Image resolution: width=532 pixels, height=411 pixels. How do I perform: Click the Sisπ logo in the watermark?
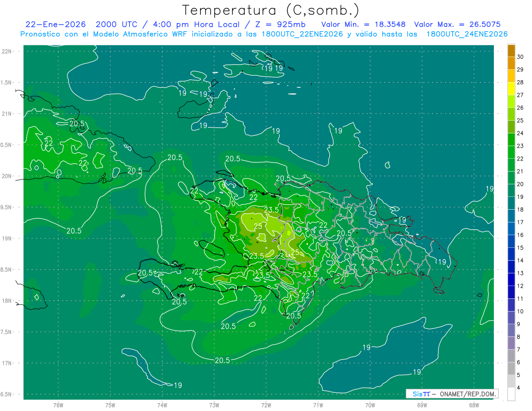click(x=421, y=394)
